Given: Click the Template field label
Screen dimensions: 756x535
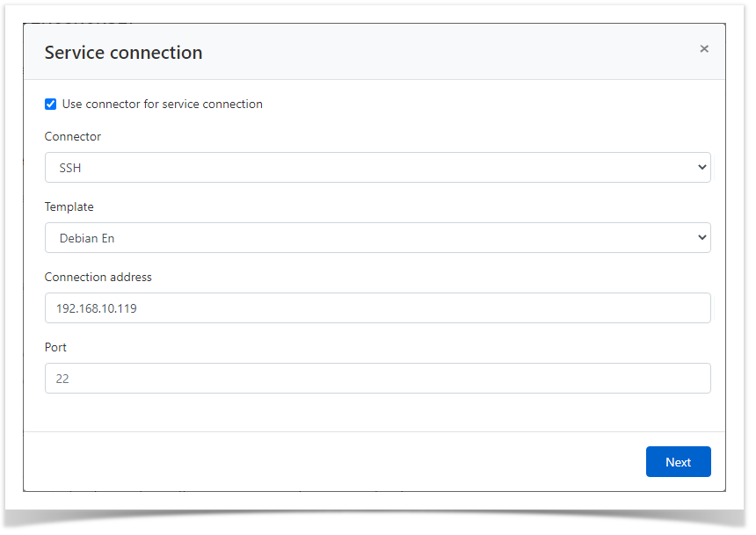Looking at the screenshot, I should [x=69, y=207].
